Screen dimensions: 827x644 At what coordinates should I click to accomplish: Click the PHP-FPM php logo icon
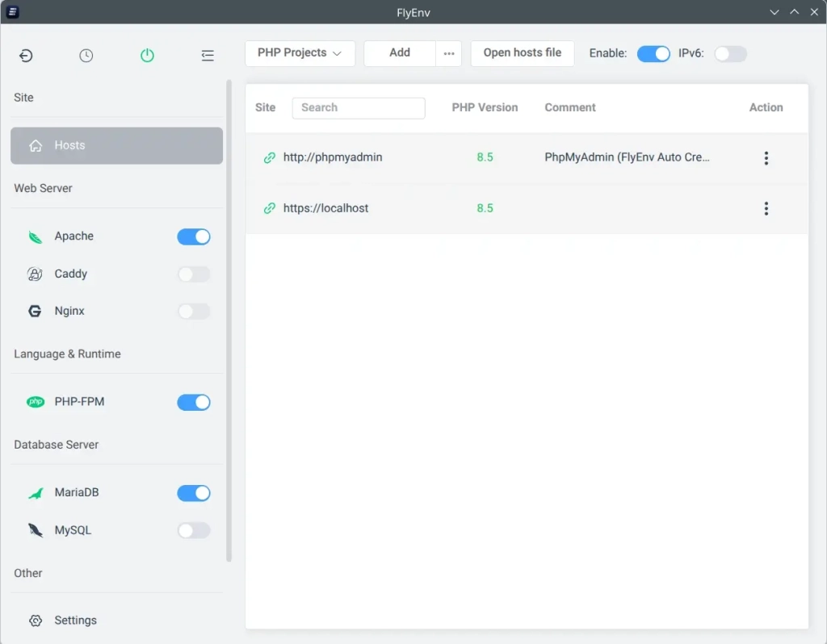click(x=36, y=402)
